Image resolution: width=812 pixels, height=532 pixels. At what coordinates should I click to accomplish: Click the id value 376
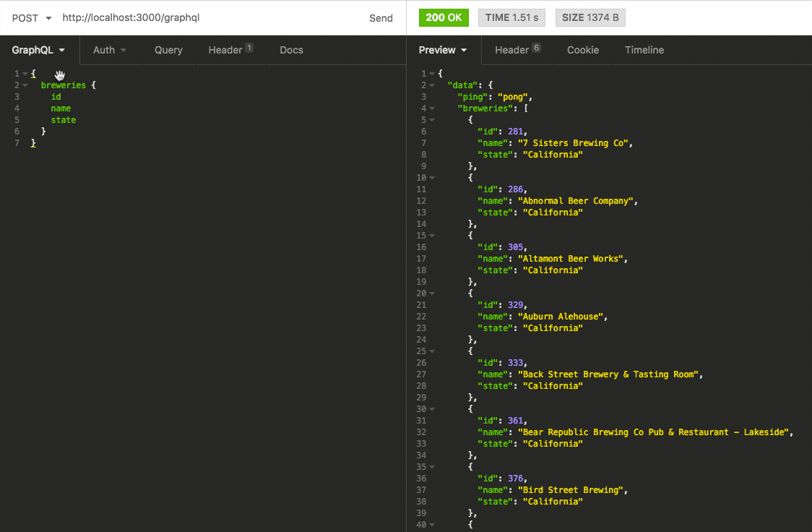[515, 479]
